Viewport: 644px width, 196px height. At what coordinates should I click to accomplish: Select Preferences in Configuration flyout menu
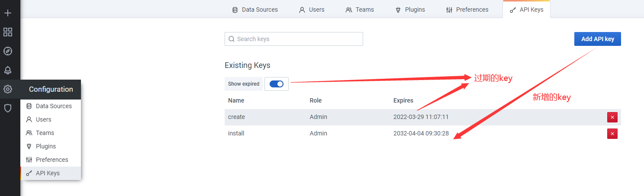[52, 160]
